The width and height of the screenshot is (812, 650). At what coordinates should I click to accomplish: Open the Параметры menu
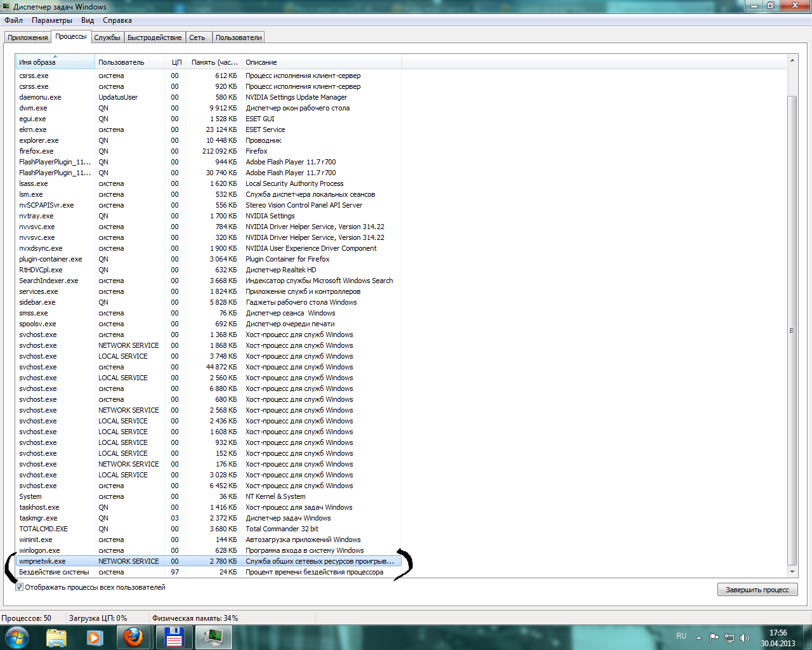52,20
